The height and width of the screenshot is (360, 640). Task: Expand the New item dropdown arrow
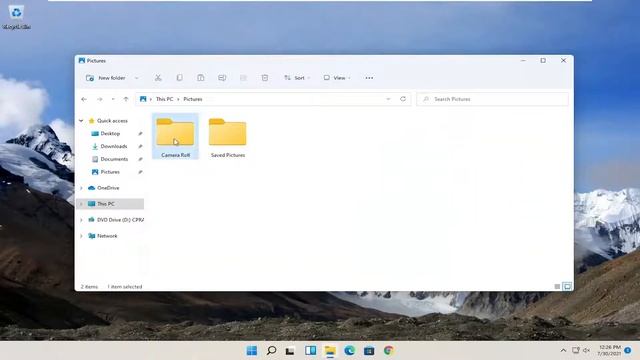tap(137, 78)
